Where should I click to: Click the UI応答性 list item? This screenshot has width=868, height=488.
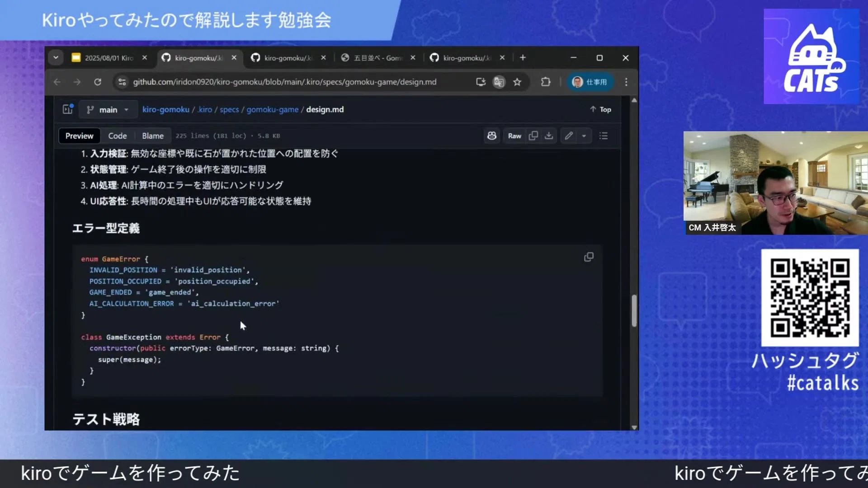[196, 201]
